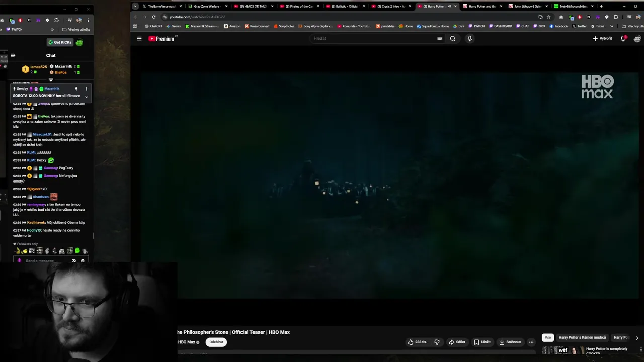This screenshot has height=362, width=644.
Task: Focus the YouTube Hledat search field
Action: 374,38
